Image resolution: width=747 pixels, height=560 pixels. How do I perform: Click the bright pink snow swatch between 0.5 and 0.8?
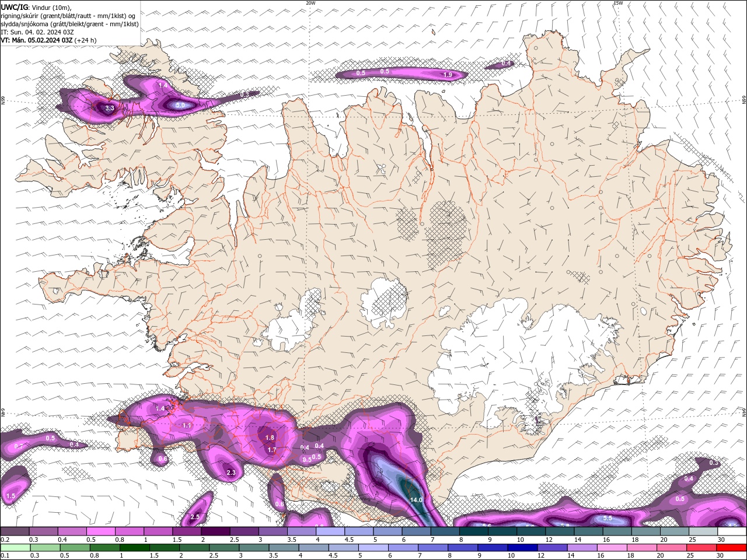(100, 531)
